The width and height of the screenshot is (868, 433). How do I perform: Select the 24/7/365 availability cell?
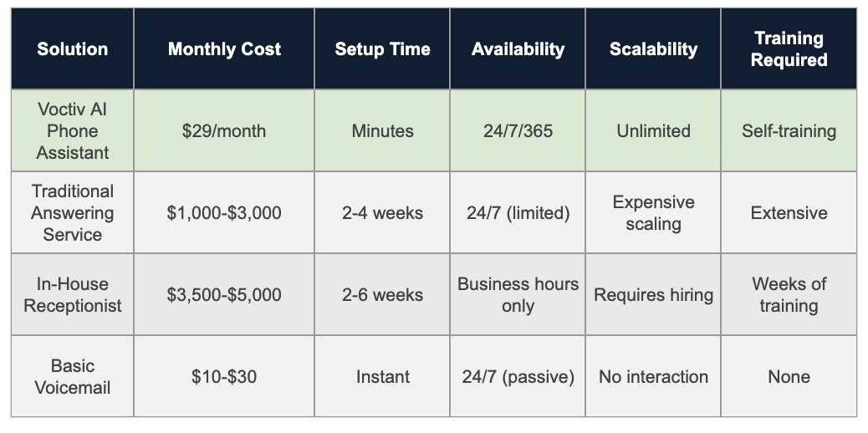(518, 131)
